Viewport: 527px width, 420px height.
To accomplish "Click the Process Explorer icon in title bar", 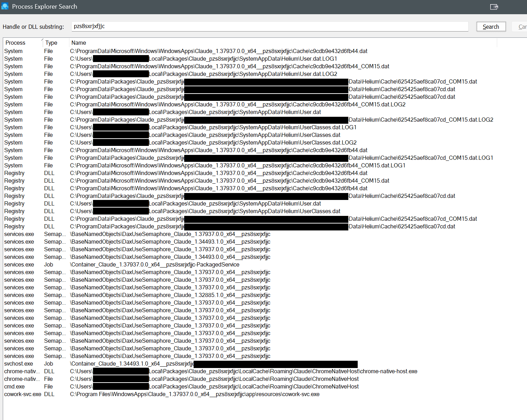I will coord(5,6).
